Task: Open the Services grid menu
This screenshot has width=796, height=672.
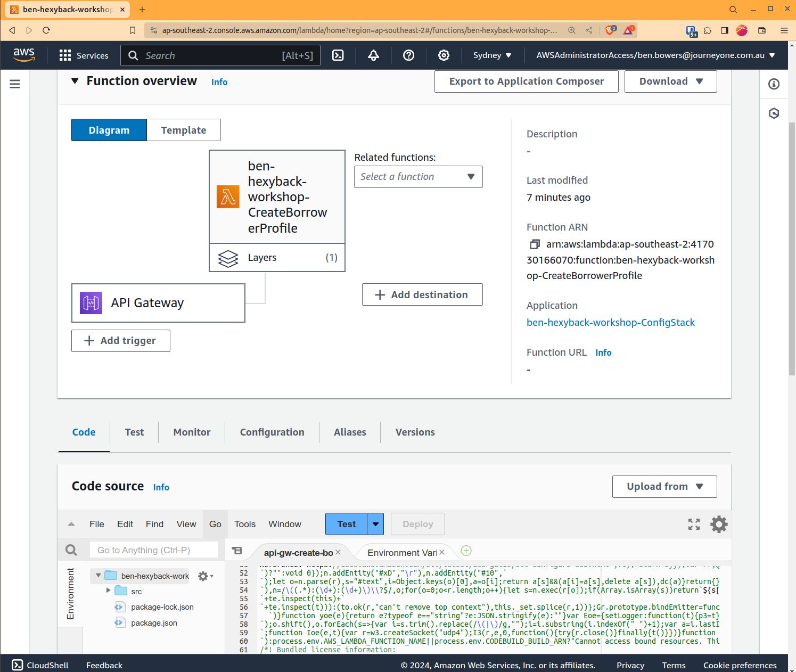Action: pos(84,55)
